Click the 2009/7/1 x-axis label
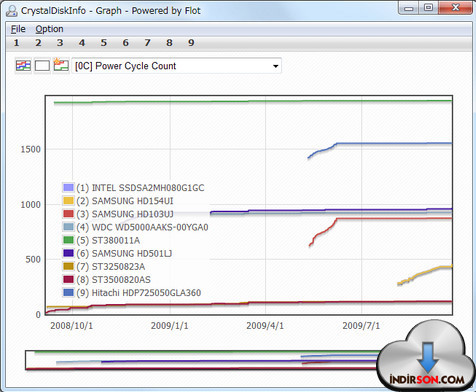 tap(361, 326)
